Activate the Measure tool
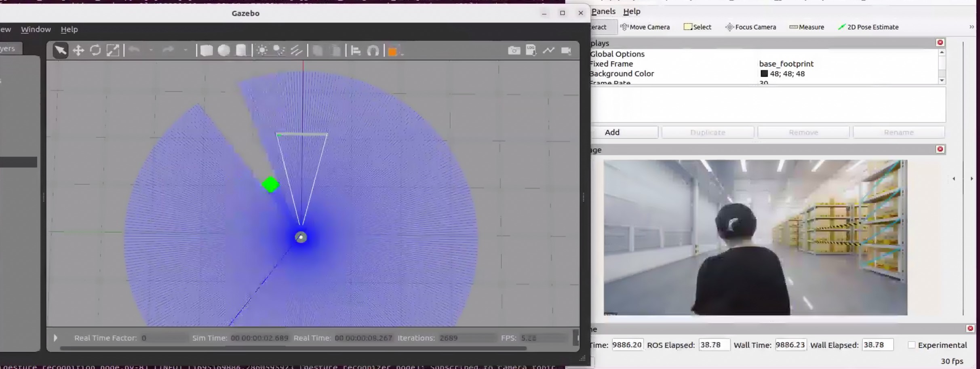Viewport: 980px width, 369px height. point(807,27)
